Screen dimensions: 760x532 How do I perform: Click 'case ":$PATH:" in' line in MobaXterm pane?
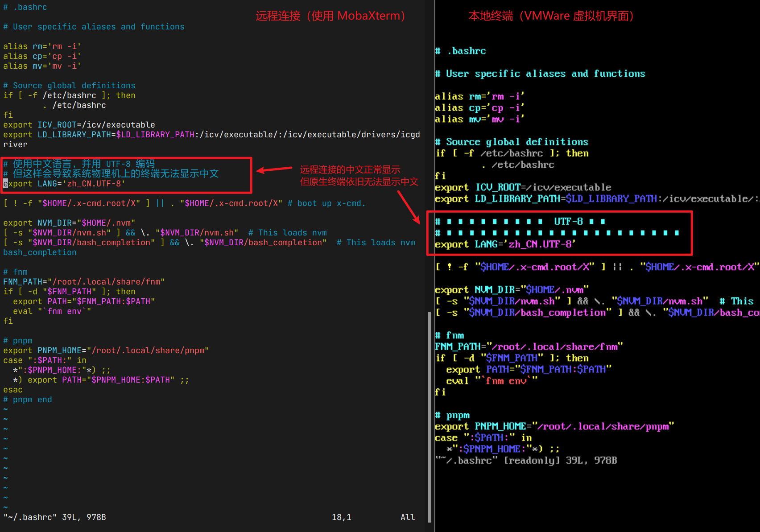click(x=45, y=360)
